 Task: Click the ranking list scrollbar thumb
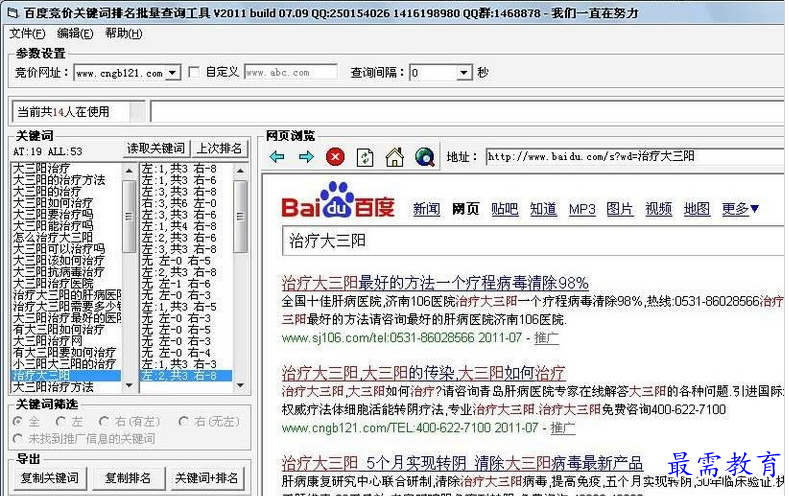(x=240, y=217)
